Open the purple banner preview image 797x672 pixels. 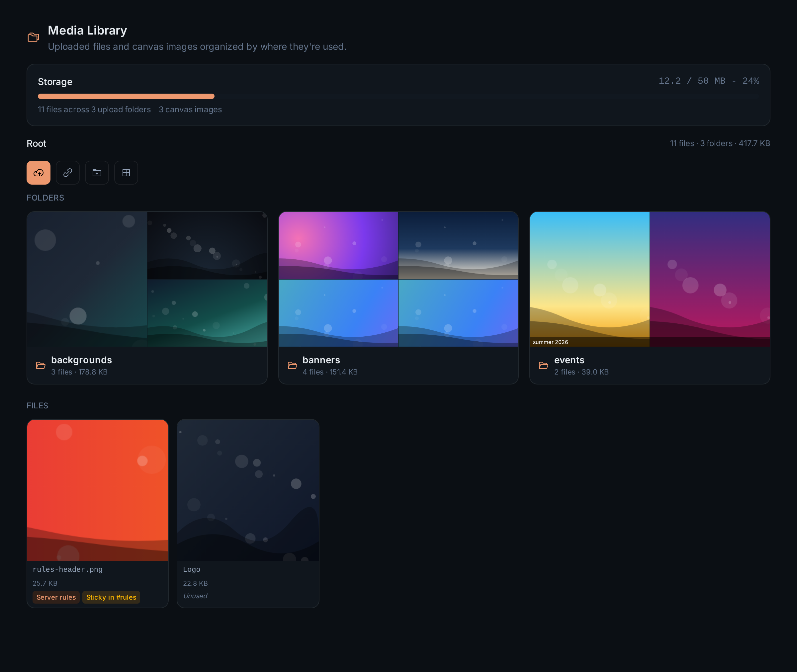tap(338, 245)
